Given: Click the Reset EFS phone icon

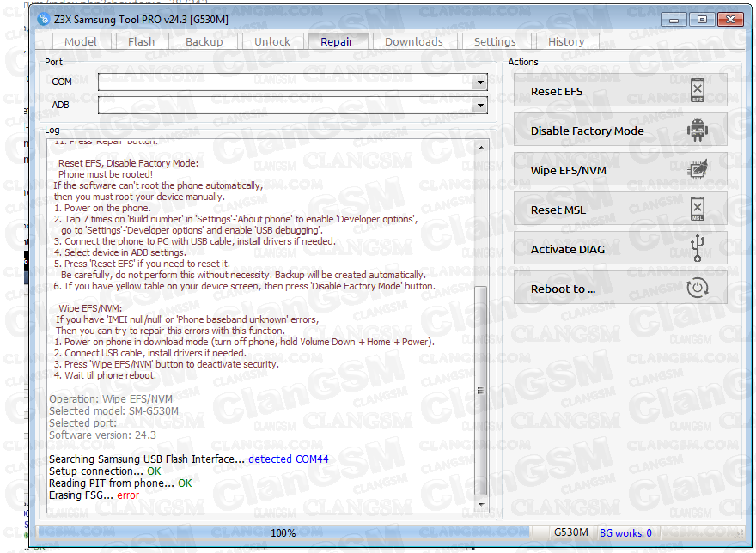Looking at the screenshot, I should 698,90.
